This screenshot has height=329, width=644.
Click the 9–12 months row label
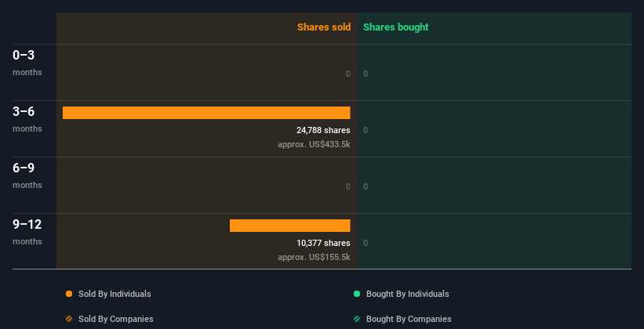click(x=27, y=232)
